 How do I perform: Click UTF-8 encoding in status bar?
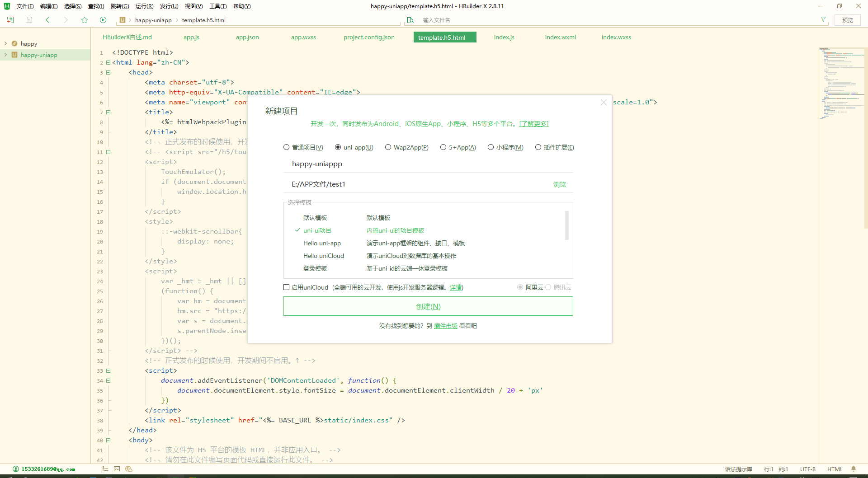click(808, 469)
